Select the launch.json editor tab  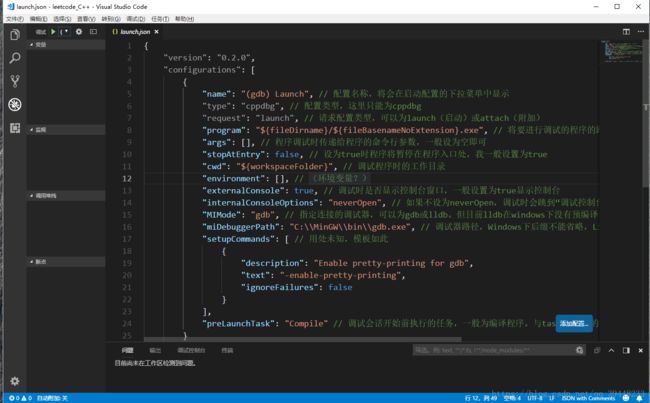(135, 32)
